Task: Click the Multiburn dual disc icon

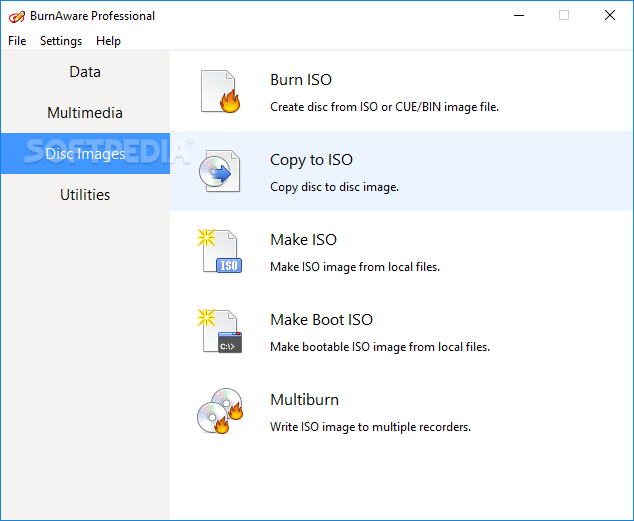Action: coord(220,411)
